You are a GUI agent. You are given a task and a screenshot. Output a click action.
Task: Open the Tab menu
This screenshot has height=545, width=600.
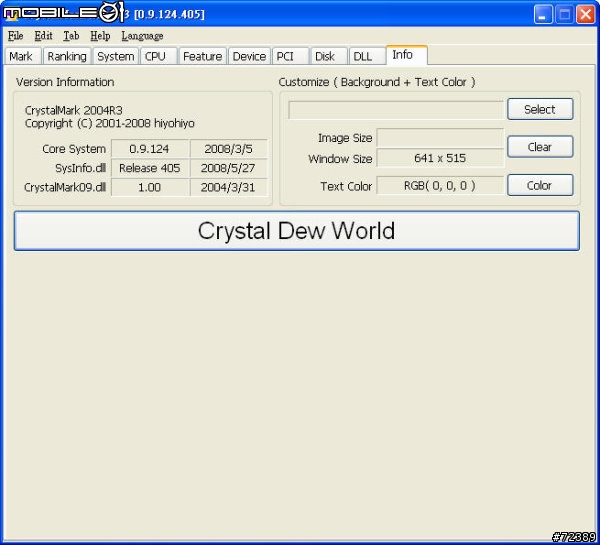[71, 36]
